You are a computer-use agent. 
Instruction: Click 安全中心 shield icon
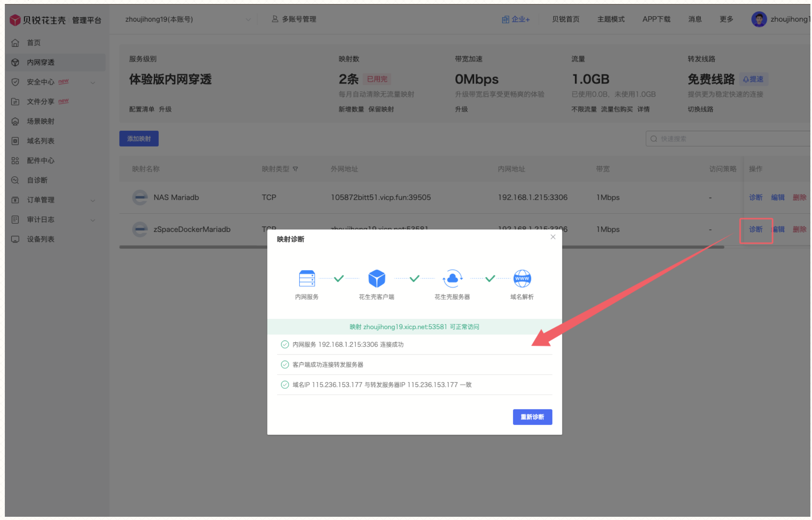click(x=15, y=82)
